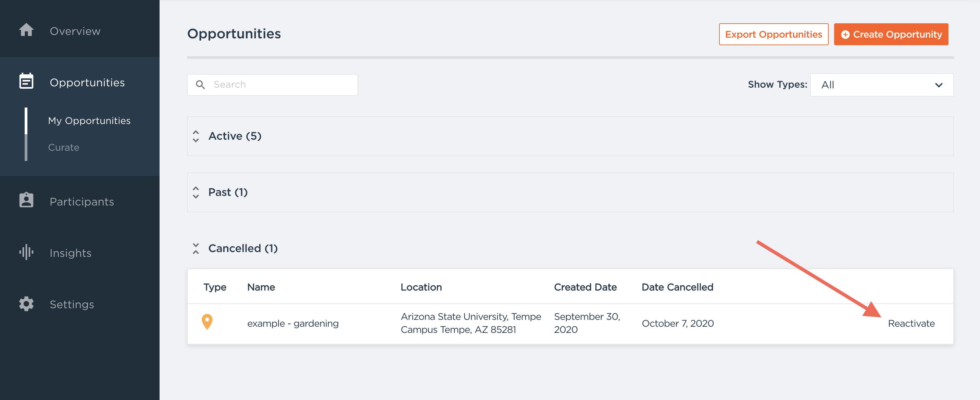Click the Settings gear icon
980x400 pixels.
point(26,304)
